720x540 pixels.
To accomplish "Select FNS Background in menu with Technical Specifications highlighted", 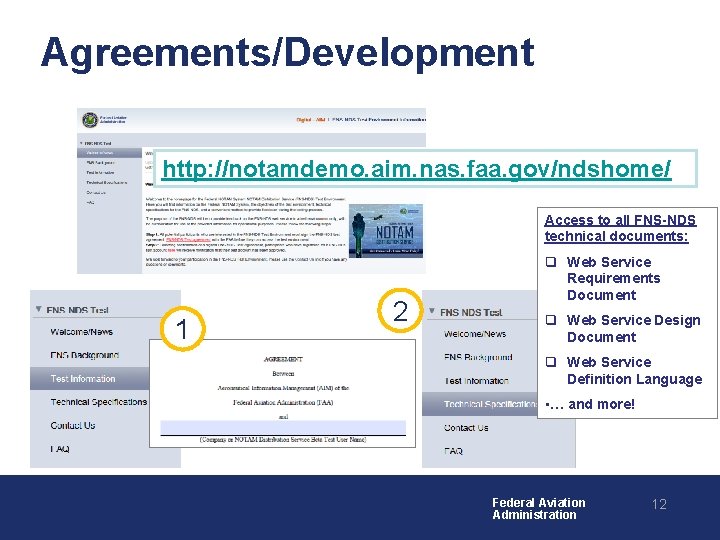I will (x=478, y=357).
